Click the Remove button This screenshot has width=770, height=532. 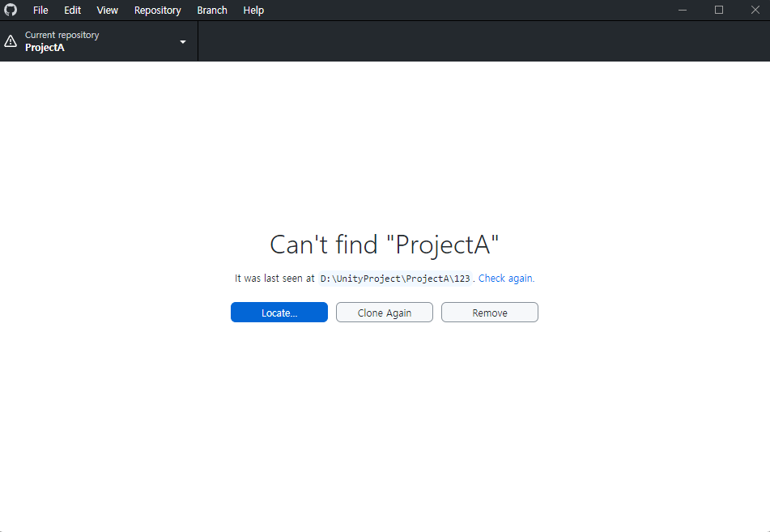tap(490, 313)
